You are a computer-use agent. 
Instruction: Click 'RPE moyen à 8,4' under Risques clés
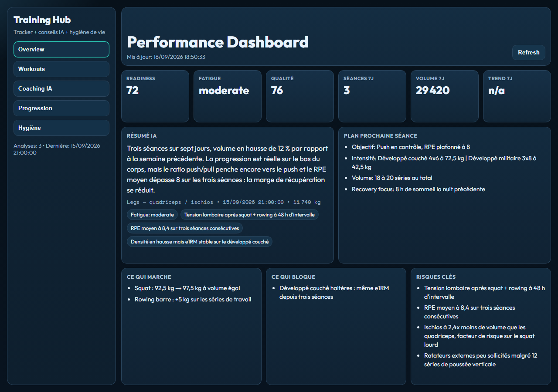[470, 312]
